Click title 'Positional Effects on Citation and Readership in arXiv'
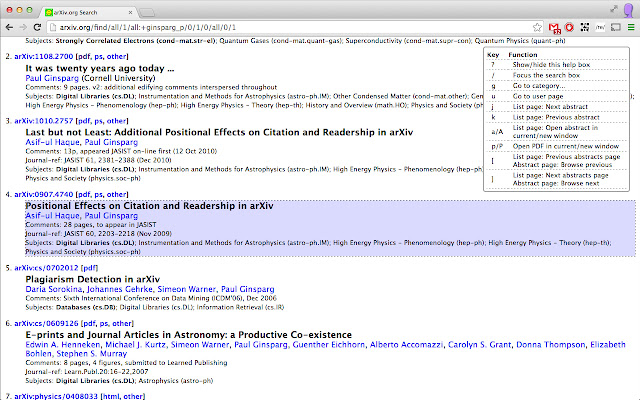640x400 pixels. click(149, 206)
